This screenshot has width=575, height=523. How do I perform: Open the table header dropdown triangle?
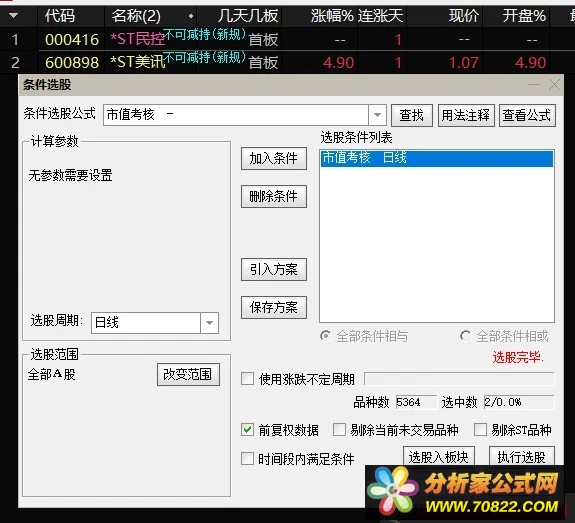tap(14, 16)
